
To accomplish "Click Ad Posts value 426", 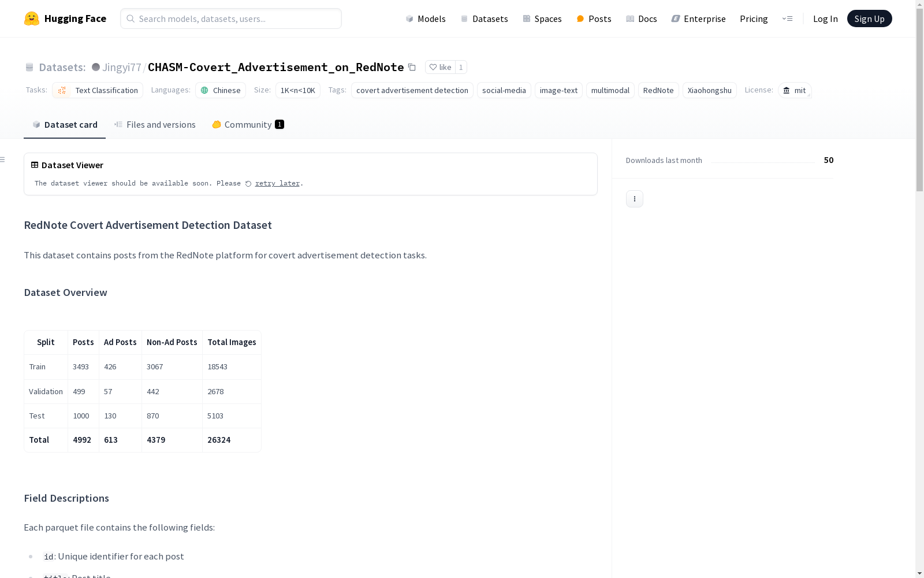I will pyautogui.click(x=110, y=367).
